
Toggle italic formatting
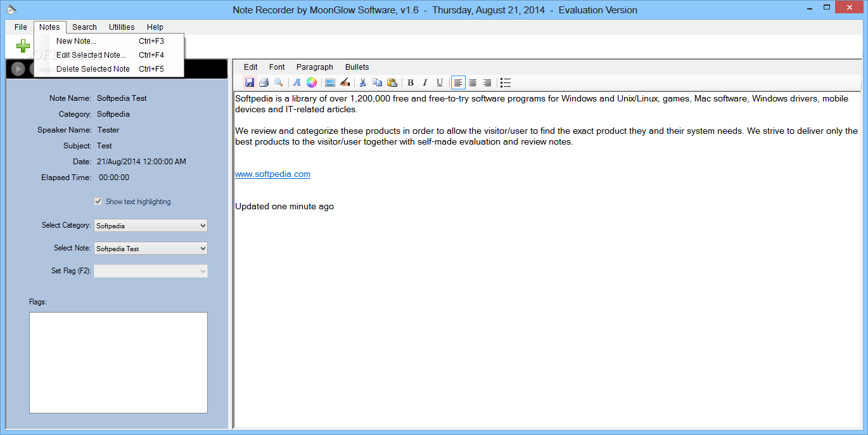(425, 82)
